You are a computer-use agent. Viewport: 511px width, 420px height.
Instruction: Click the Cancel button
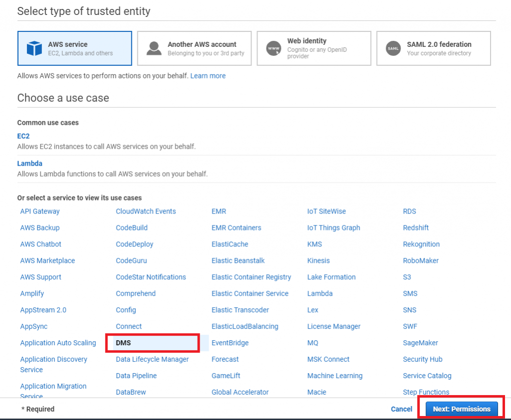tap(401, 409)
